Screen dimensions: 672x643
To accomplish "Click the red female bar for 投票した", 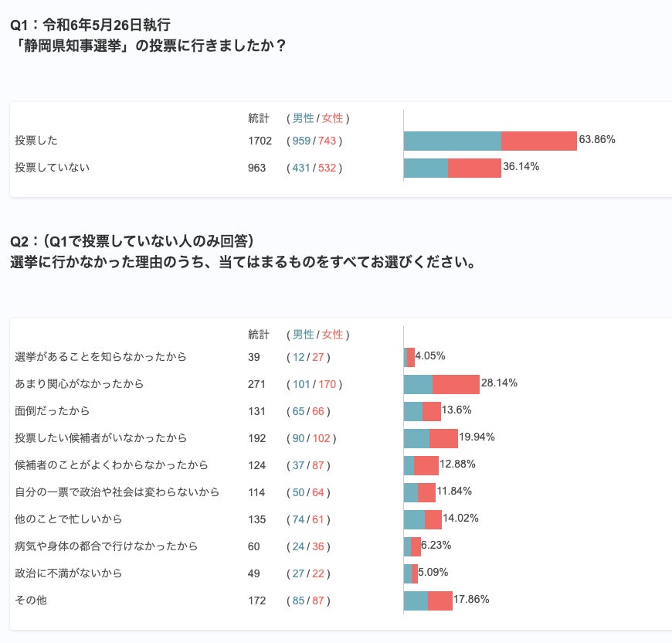I will pos(538,141).
